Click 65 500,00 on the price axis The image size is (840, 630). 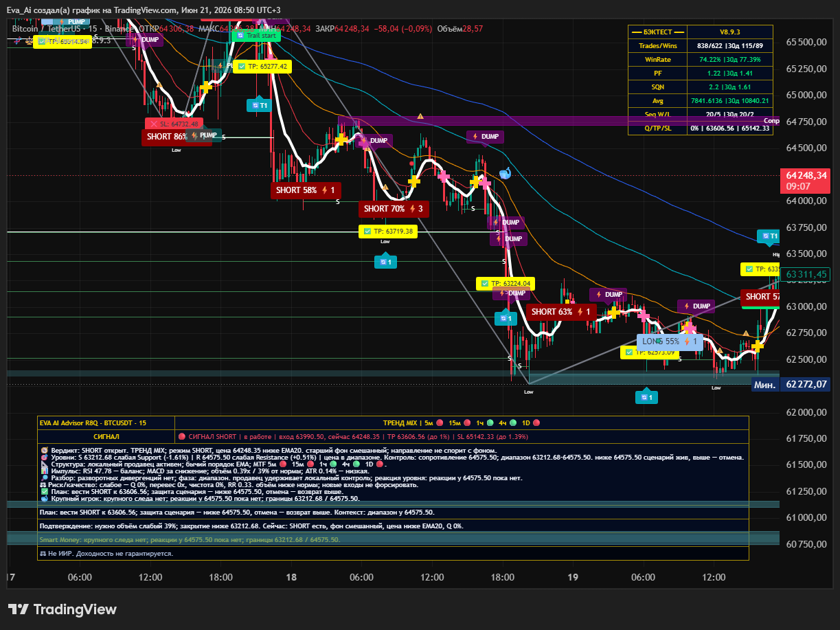click(x=805, y=42)
